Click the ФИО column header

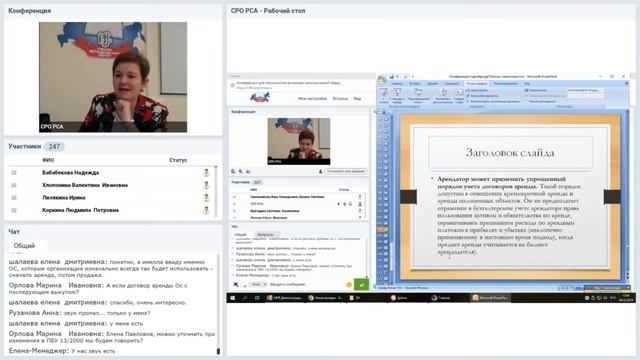point(48,160)
